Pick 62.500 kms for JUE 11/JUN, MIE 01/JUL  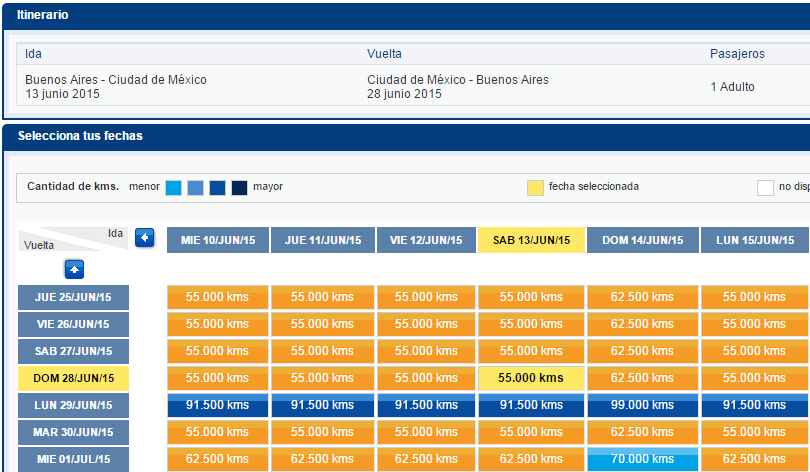pos(322,459)
